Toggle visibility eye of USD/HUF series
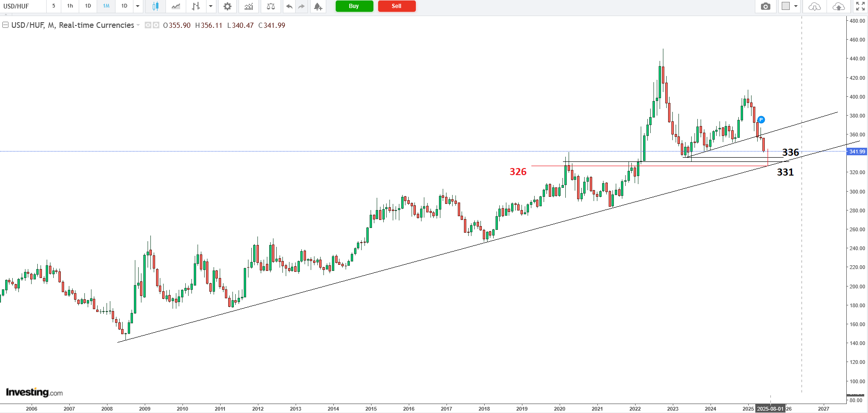Image resolution: width=868 pixels, height=413 pixels. (148, 25)
